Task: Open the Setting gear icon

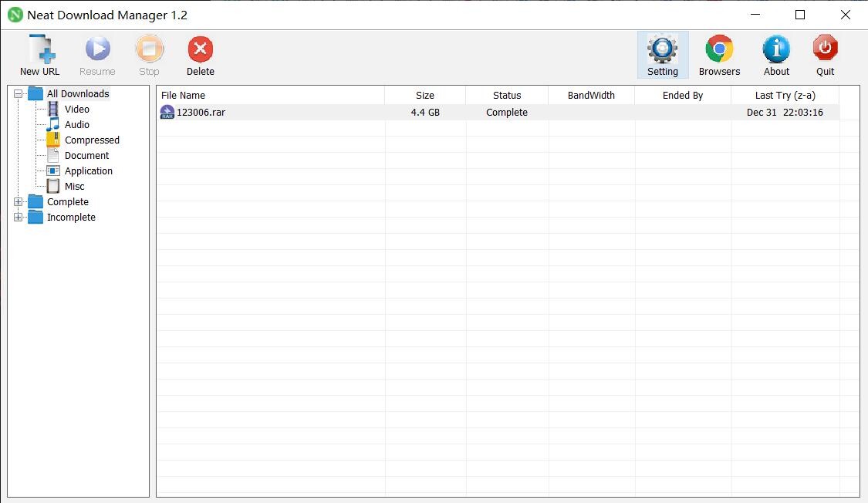Action: [662, 49]
